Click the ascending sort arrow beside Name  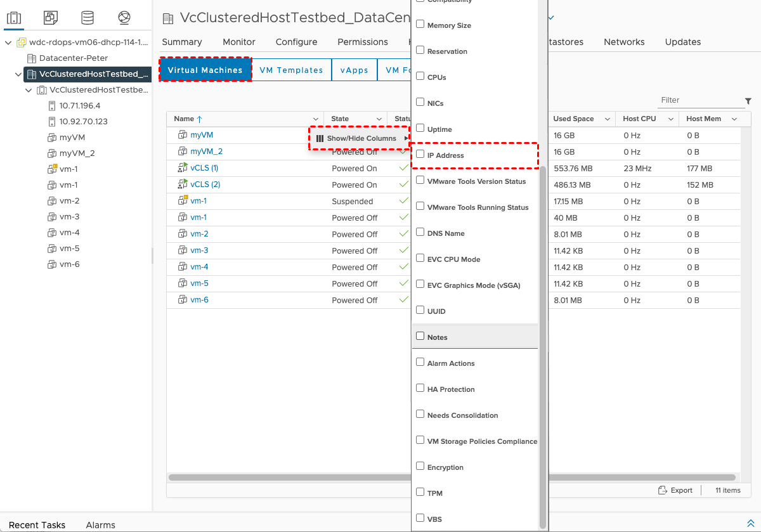[x=199, y=119]
